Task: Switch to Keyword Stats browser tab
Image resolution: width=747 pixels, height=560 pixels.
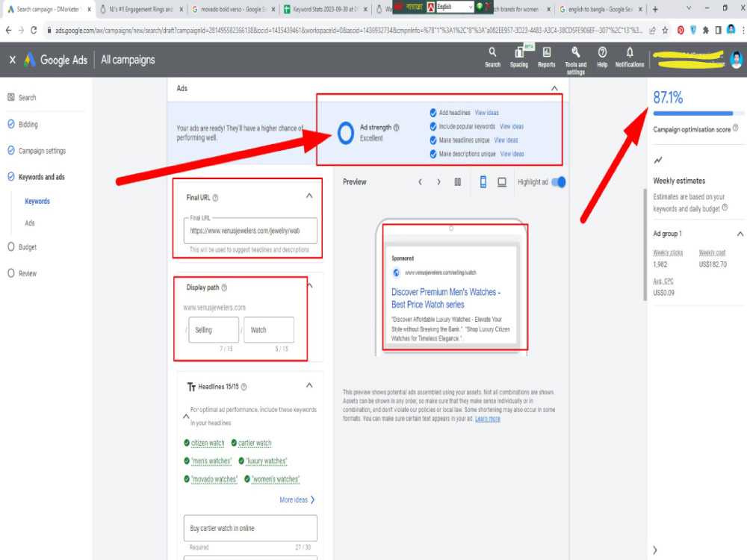Action: 326,9
